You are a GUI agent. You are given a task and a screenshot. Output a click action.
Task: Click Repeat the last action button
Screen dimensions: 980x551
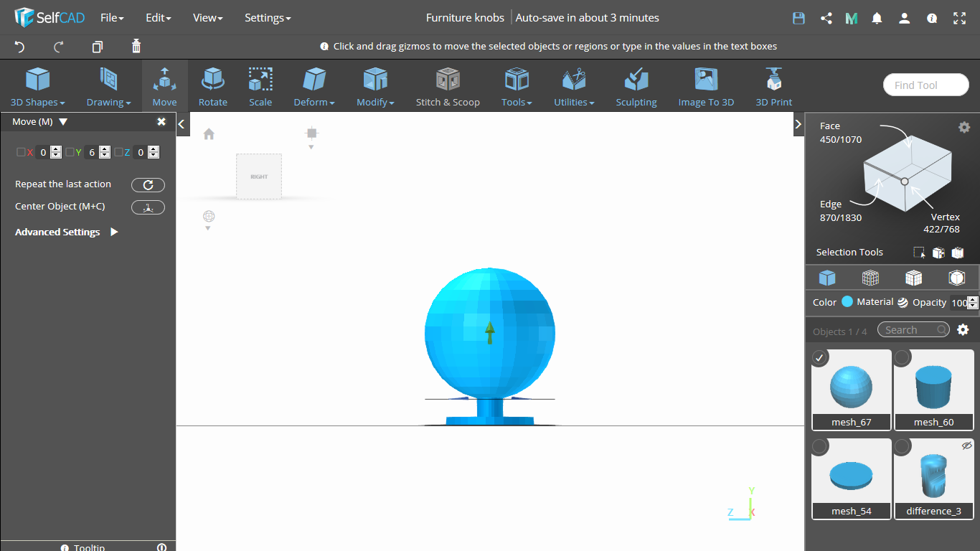148,185
